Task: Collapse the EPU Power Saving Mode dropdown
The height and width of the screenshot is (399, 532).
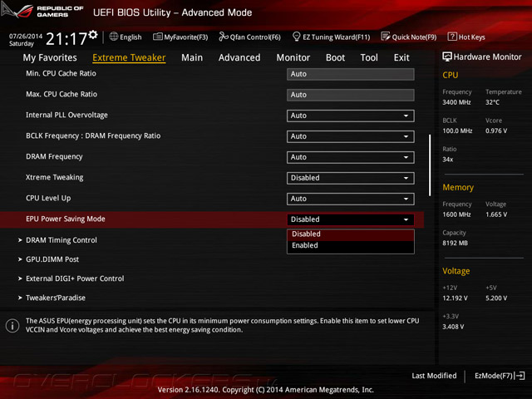Action: tap(351, 219)
